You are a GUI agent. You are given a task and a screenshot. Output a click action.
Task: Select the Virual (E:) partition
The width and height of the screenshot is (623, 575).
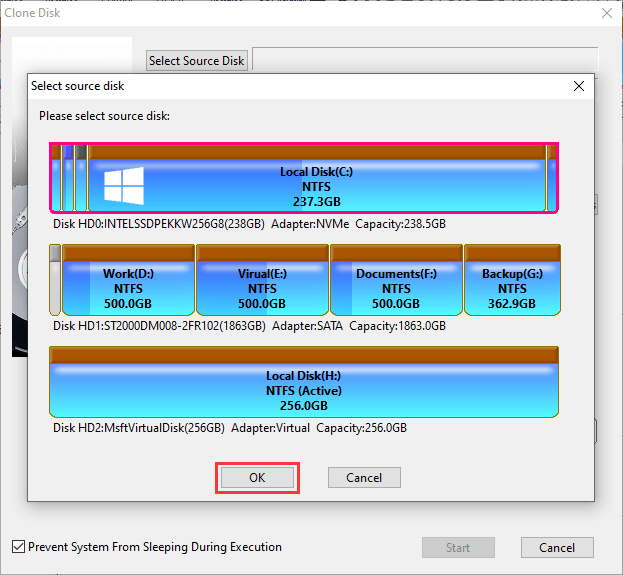261,288
